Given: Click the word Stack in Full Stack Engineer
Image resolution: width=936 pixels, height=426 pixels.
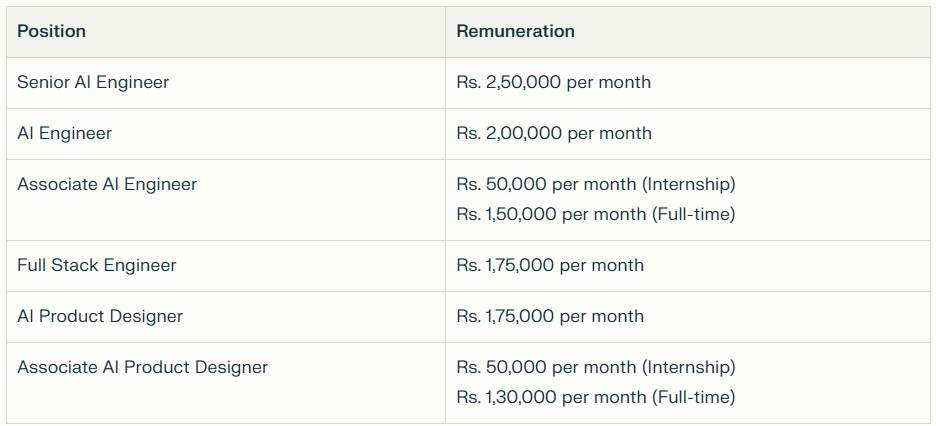Looking at the screenshot, I should pyautogui.click(x=72, y=265).
